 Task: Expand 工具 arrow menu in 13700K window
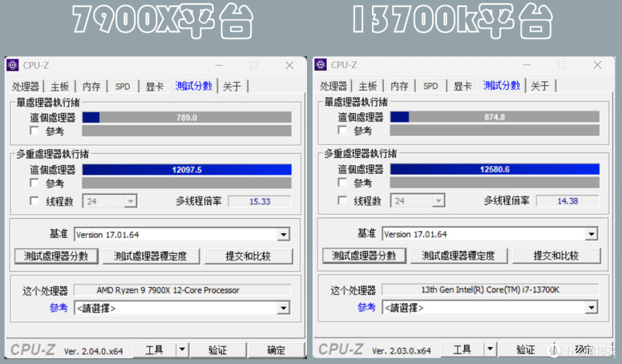(490, 350)
